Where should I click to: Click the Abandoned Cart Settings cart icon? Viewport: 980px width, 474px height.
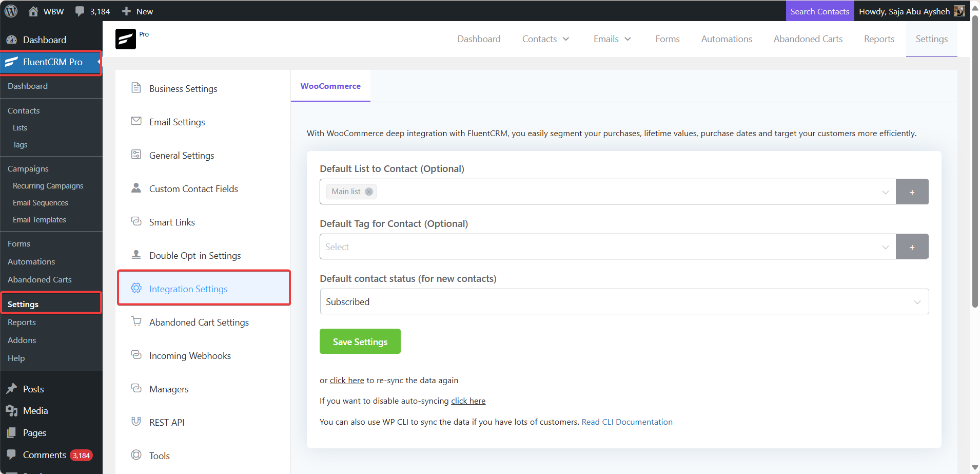pos(136,321)
